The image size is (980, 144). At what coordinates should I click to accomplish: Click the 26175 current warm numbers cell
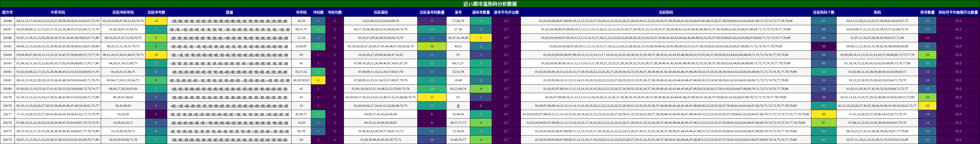click(380, 131)
